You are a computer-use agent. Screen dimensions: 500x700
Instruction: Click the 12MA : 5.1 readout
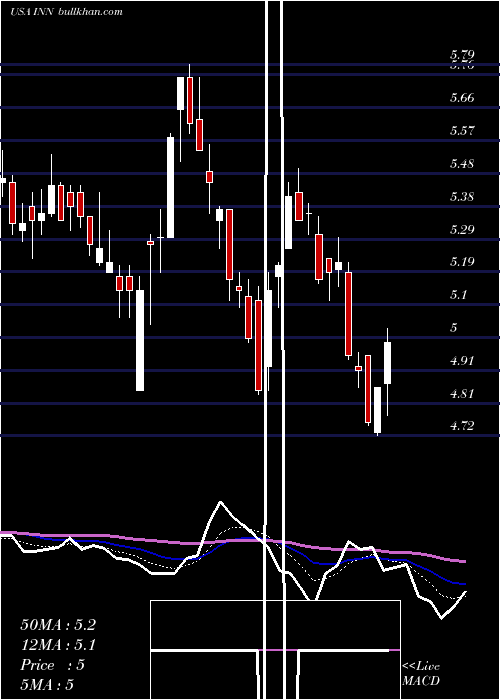[x=58, y=645]
